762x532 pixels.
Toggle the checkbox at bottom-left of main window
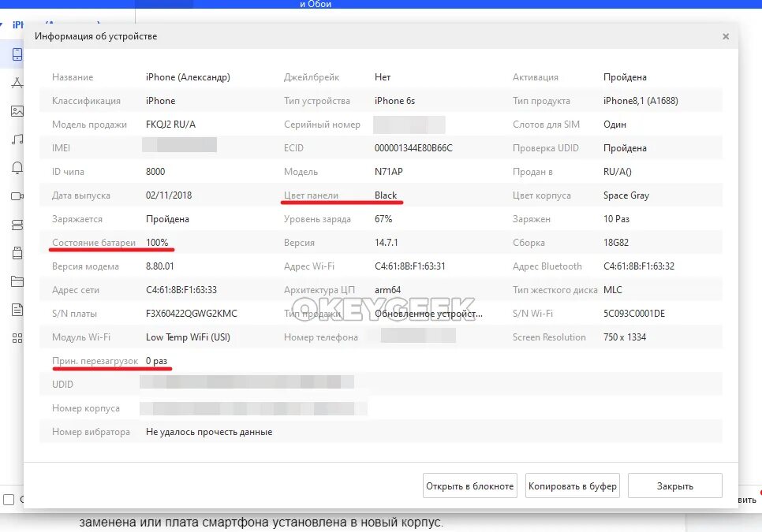(9, 500)
